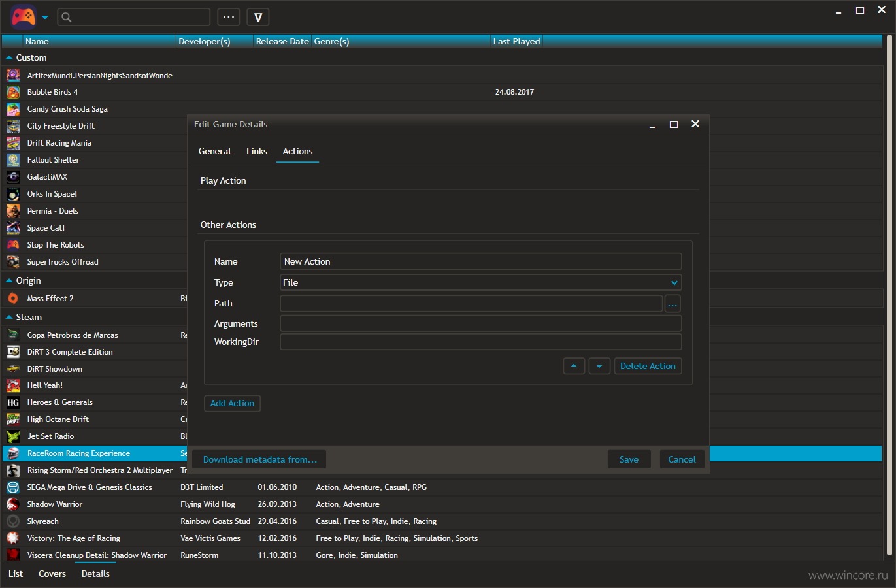The width and height of the screenshot is (896, 588).
Task: Sort by Last Played column header
Action: (516, 41)
